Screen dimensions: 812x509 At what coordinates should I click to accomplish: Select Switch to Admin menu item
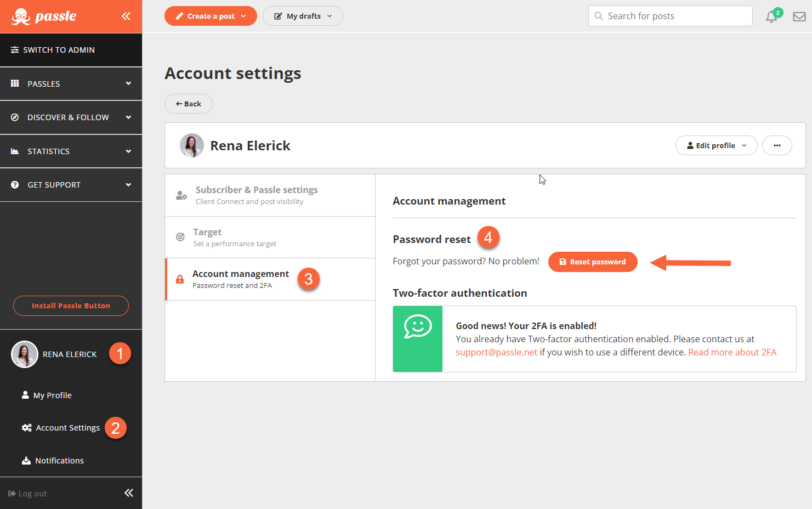pyautogui.click(x=71, y=50)
